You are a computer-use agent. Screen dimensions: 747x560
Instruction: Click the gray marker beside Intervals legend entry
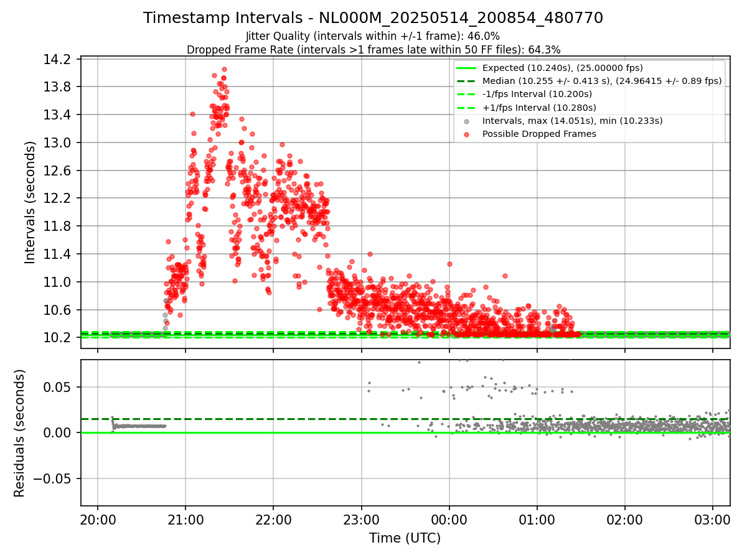[467, 121]
